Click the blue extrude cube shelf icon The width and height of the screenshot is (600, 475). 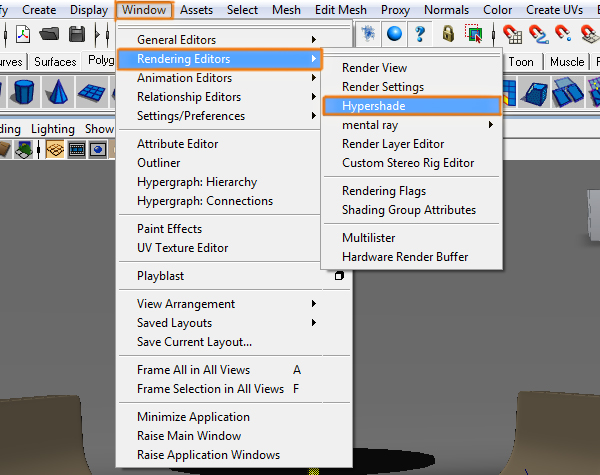pos(535,93)
